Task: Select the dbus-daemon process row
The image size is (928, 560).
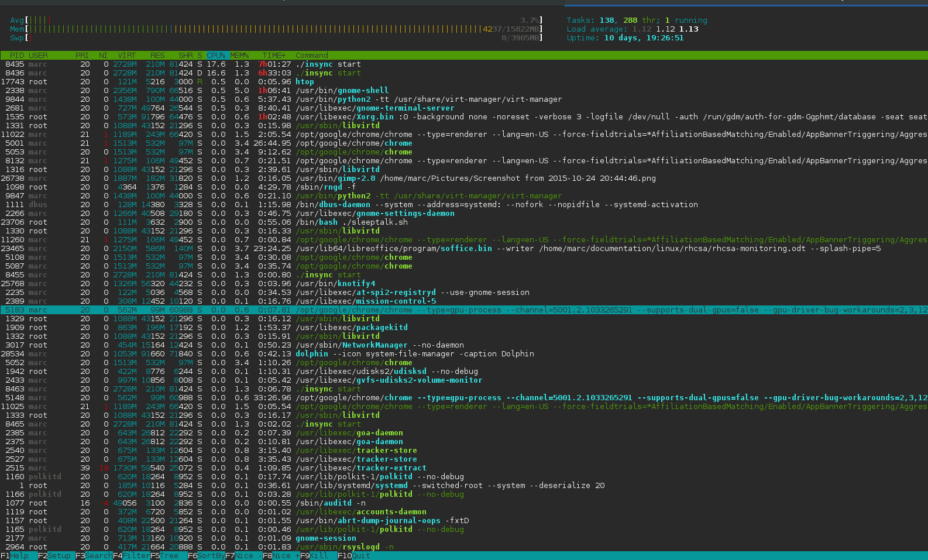Action: tap(464, 205)
